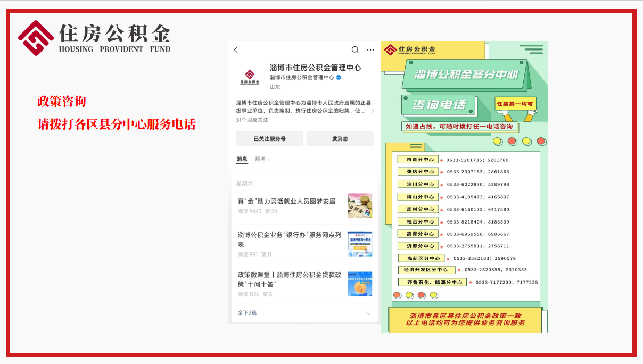
Task: Click the blue verified badge icon
Action: (x=339, y=77)
